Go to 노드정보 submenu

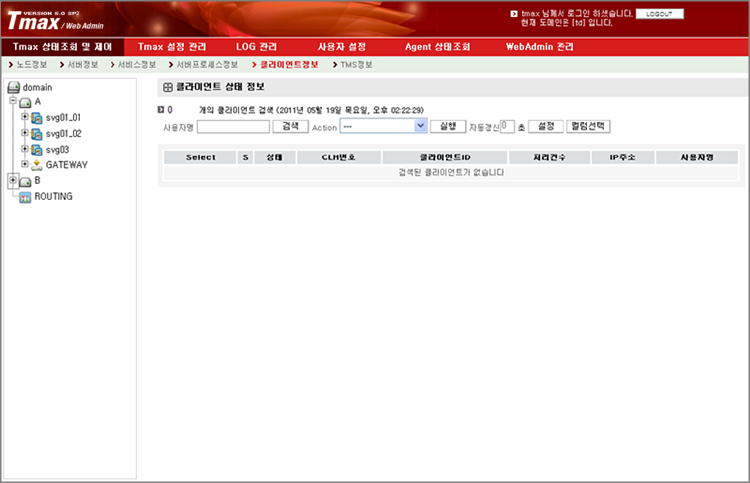click(32, 65)
